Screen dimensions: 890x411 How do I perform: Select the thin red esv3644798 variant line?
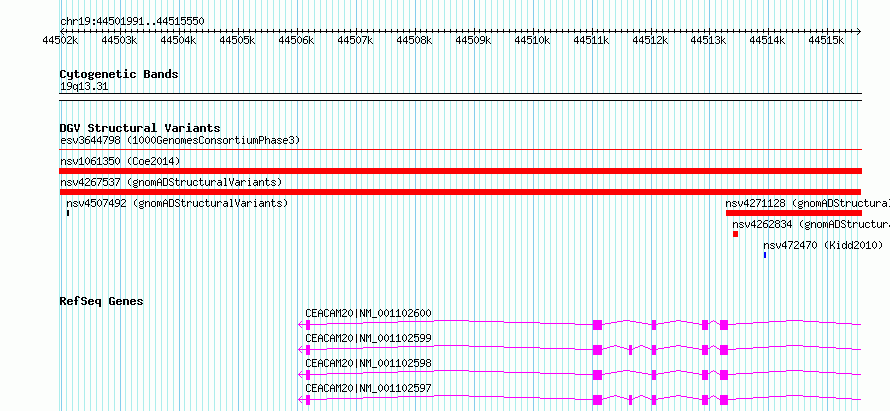pos(461,150)
